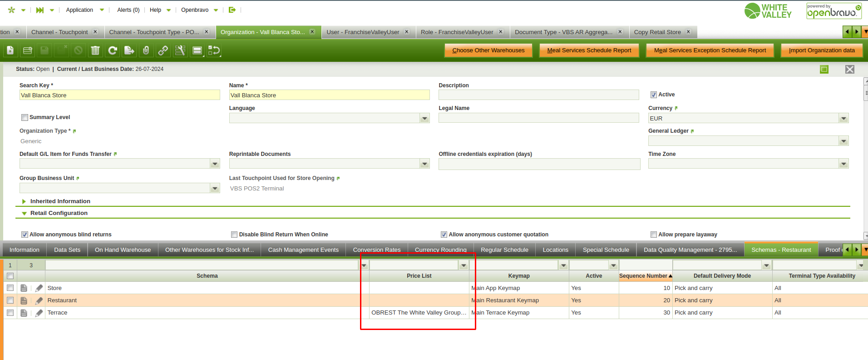868x360 pixels.
Task: Enable Disable Blind Return When Online checkbox
Action: [x=234, y=235]
